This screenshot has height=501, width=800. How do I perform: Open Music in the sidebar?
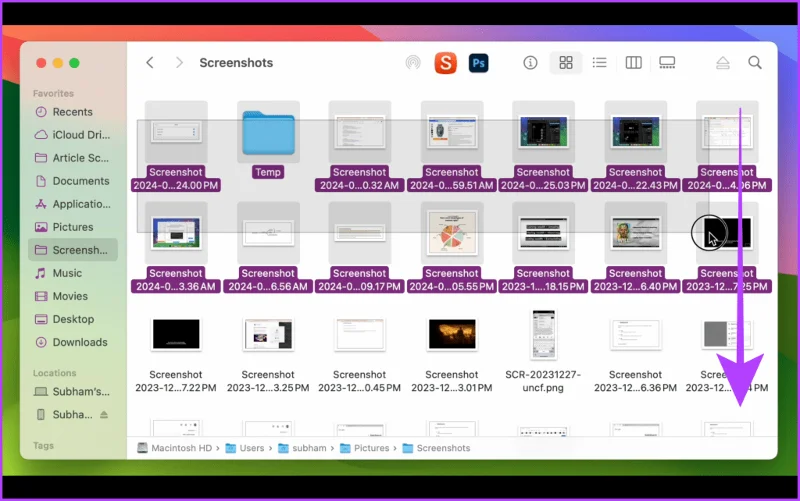pos(73,273)
